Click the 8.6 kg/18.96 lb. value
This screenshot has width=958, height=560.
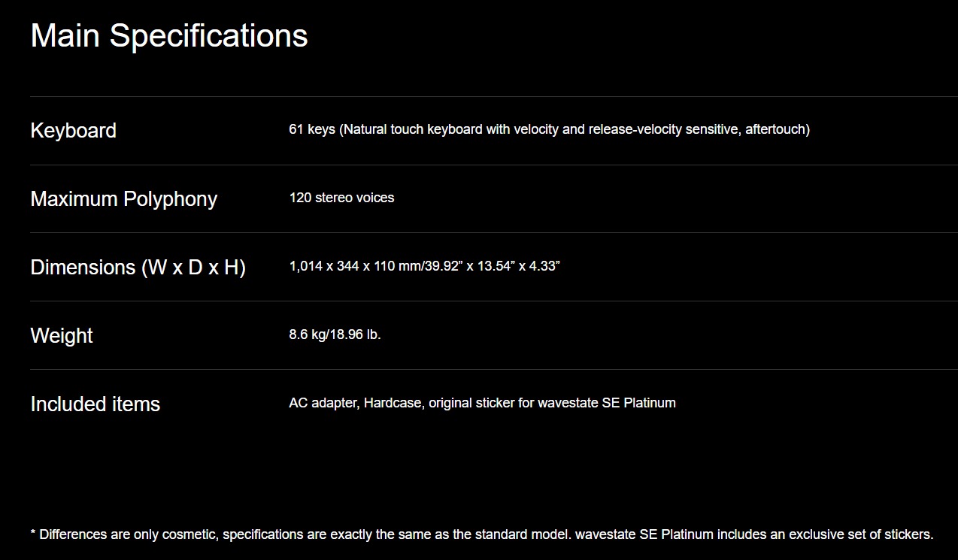tap(335, 334)
